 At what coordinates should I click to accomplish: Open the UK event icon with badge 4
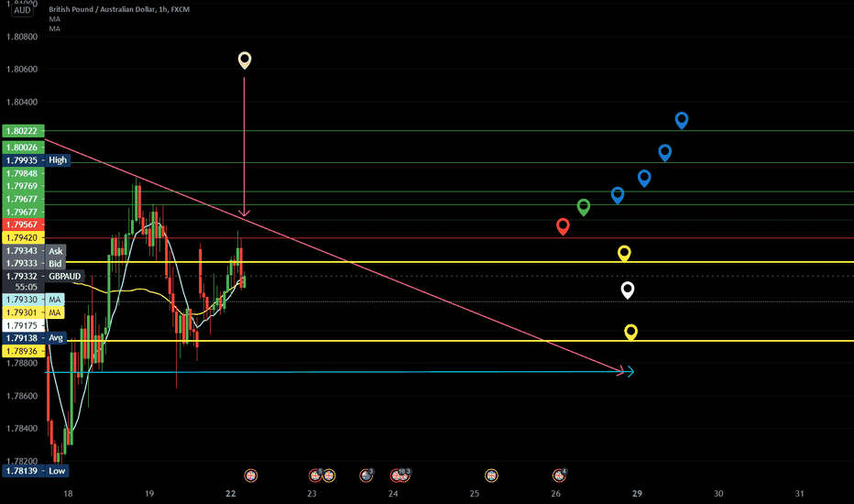[559, 475]
